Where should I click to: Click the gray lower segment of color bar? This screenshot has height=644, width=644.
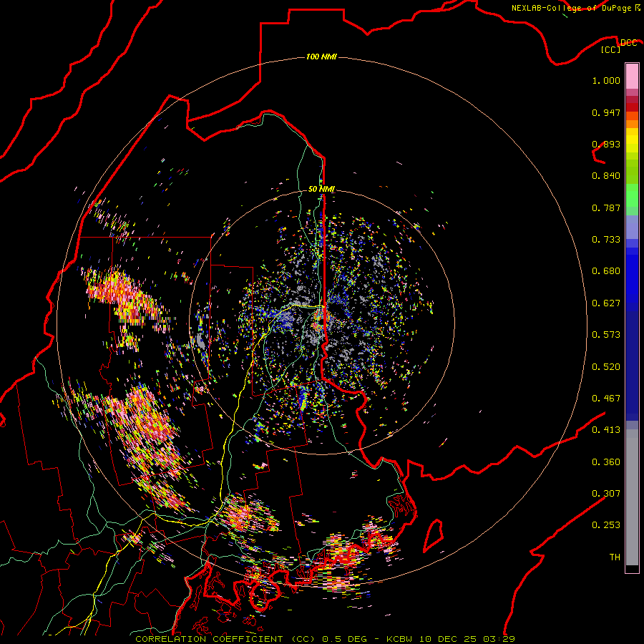(632, 497)
